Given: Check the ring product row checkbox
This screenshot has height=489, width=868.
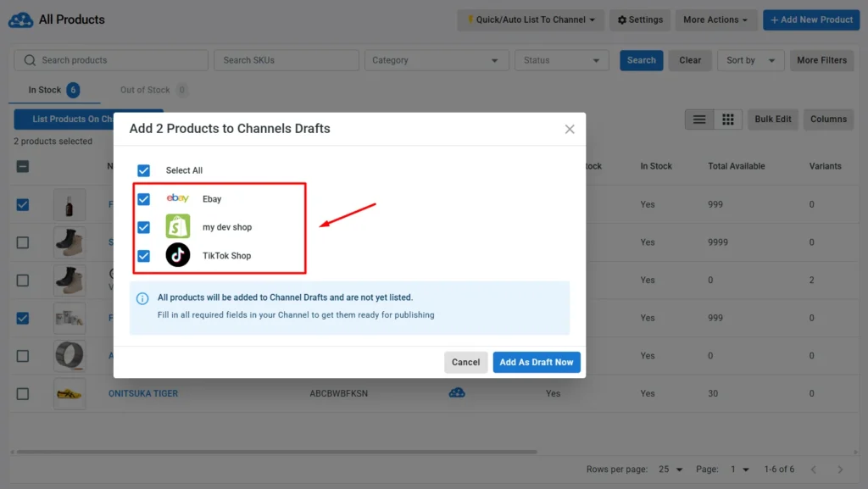Looking at the screenshot, I should tap(23, 356).
